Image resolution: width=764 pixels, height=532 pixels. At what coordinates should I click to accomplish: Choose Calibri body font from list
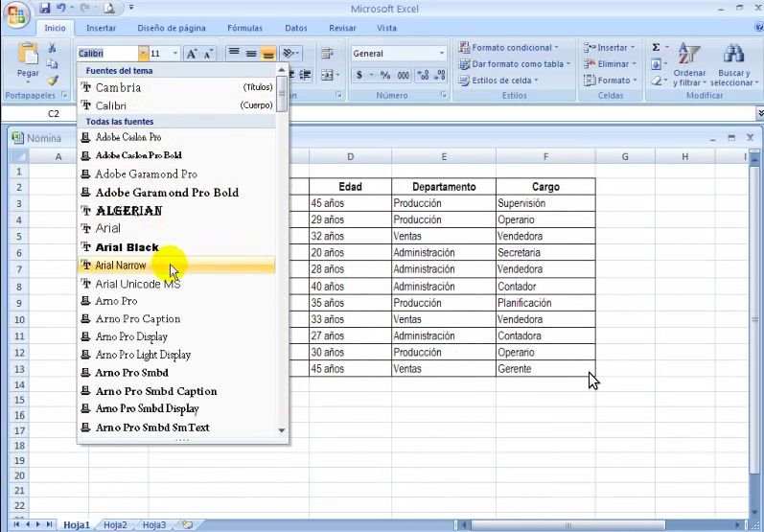(x=176, y=105)
